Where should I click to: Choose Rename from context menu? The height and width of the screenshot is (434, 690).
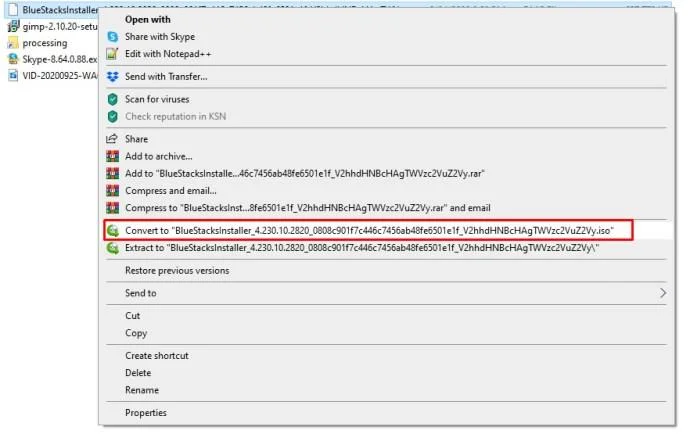(142, 390)
